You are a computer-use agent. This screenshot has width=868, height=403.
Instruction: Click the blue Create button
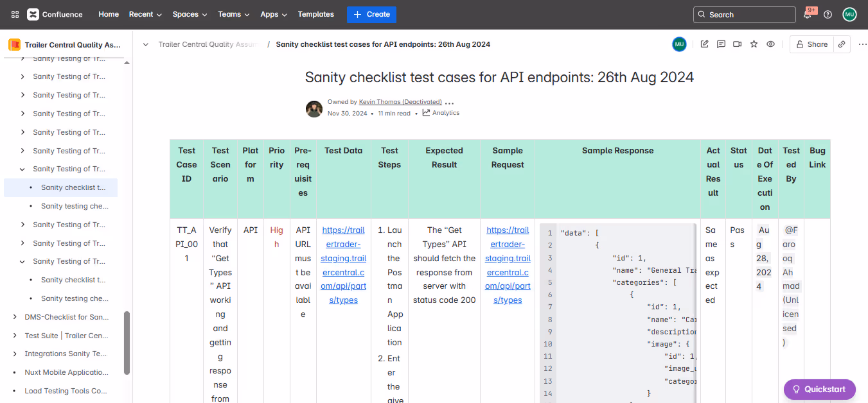pos(371,14)
